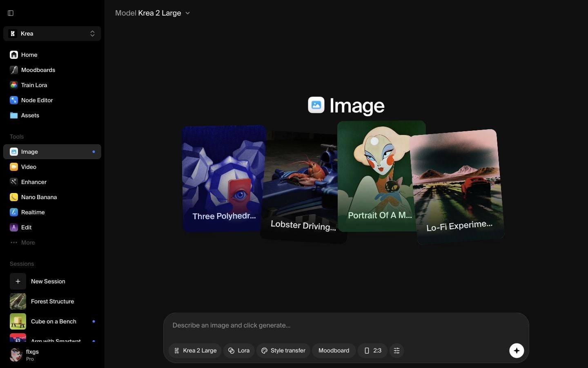Change the 2:3 aspect ratio
The height and width of the screenshot is (368, 588).
(x=372, y=350)
